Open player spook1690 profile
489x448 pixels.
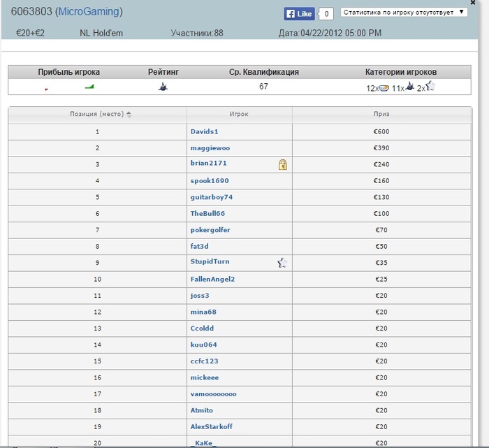click(x=210, y=181)
